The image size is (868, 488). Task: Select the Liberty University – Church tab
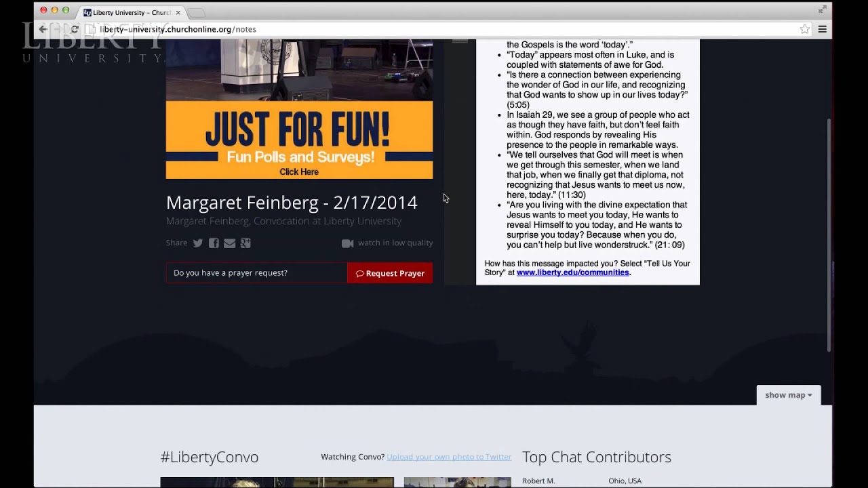pos(130,13)
